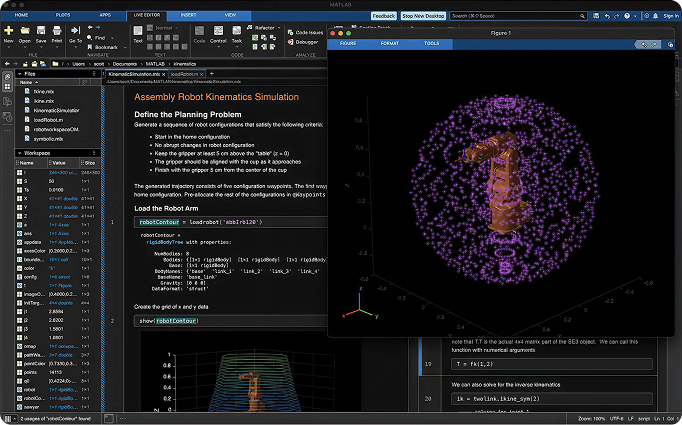Insert a Text section with the Text icon
Viewport: 682px width, 425px height.
point(138,31)
